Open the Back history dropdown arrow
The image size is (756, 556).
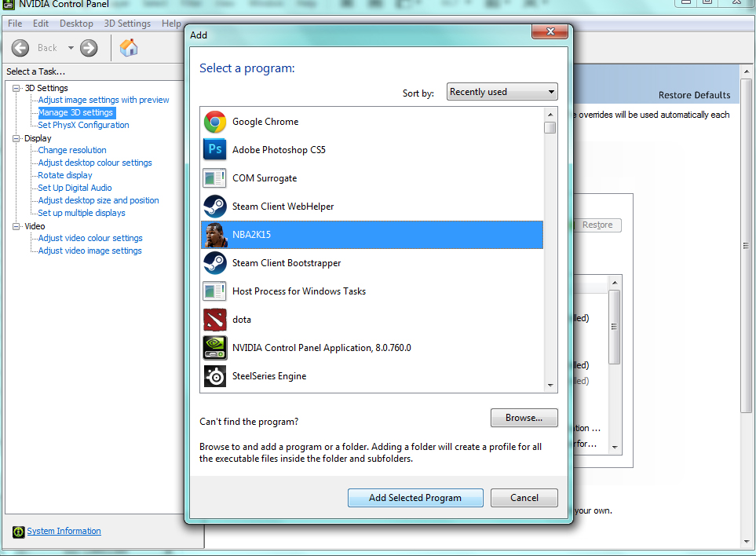click(71, 48)
